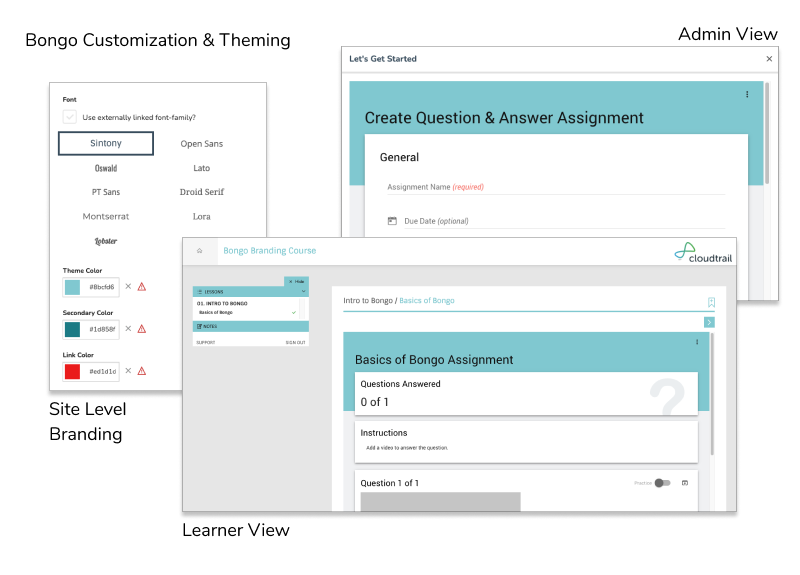Click the Lessons list icon
This screenshot has width=800, height=575.
pyautogui.click(x=200, y=292)
